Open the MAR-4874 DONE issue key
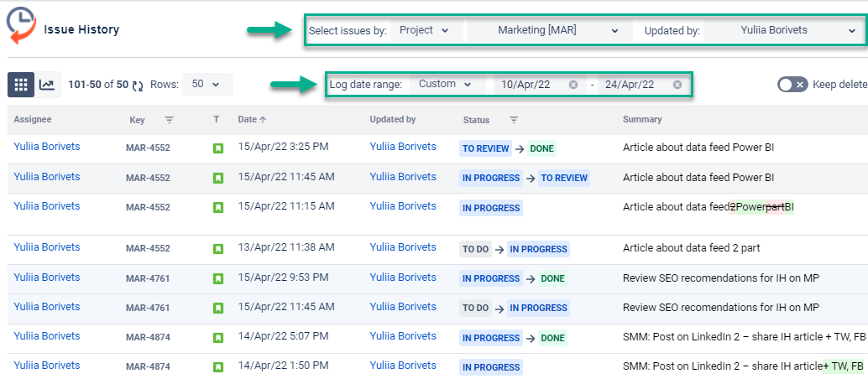The image size is (868, 384). tap(148, 337)
